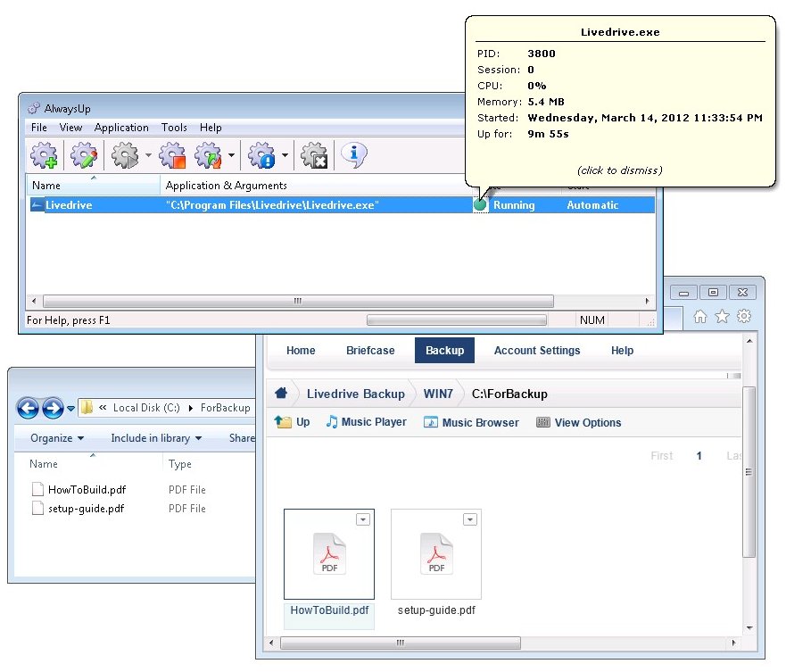Open the Tools menu in AlwaysUp
This screenshot has height=672, width=786.
pyautogui.click(x=174, y=128)
